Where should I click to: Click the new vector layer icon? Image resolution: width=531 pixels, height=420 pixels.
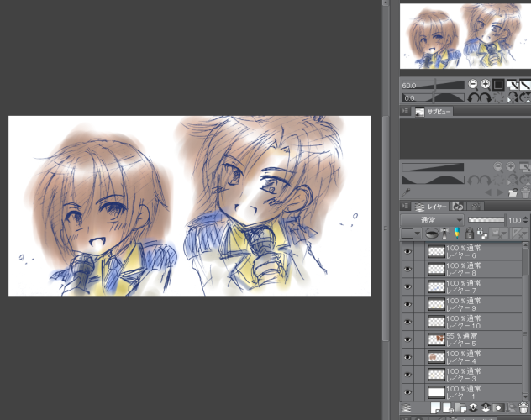point(448,407)
